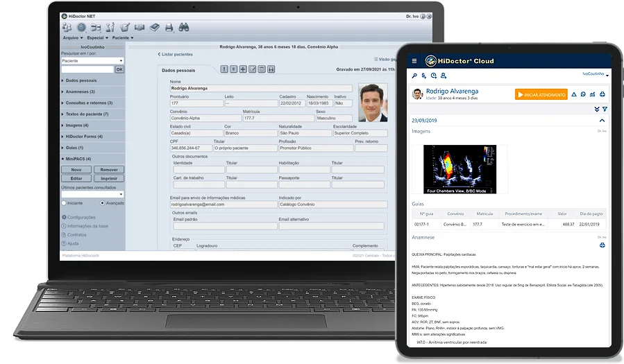Click the Listar pacientes link
Viewport: 624px width, 364px height.
tap(175, 55)
